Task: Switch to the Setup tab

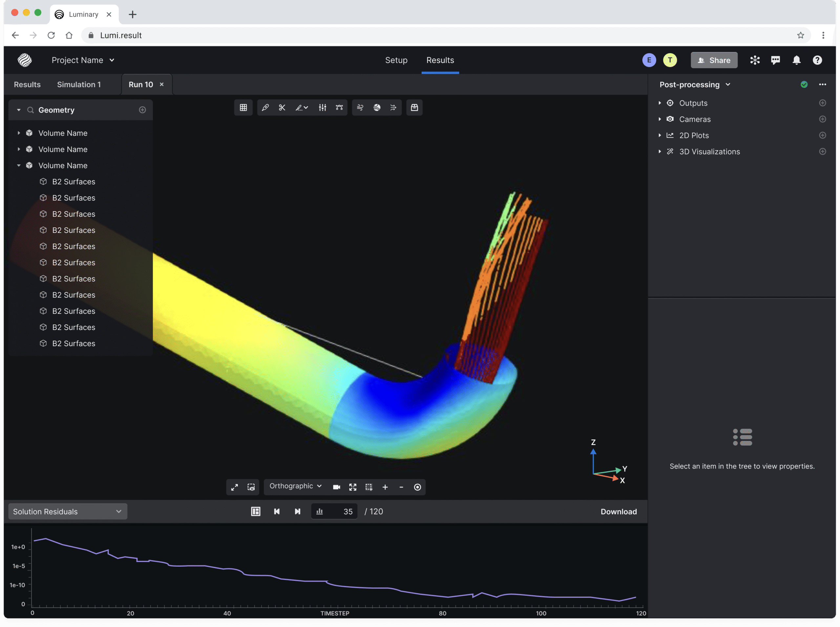Action: [396, 60]
